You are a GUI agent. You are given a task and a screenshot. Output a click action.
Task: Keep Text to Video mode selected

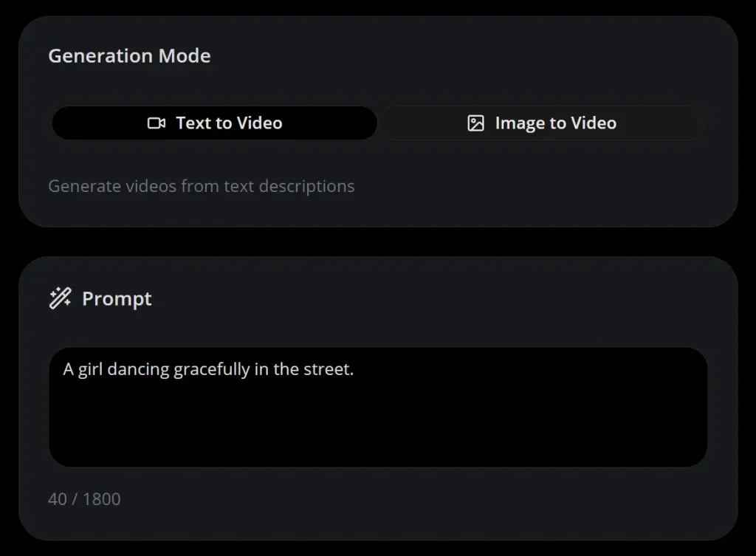[x=214, y=123]
